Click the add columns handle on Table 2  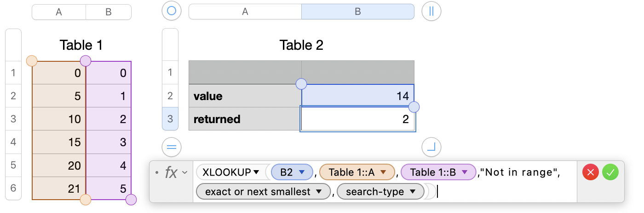pyautogui.click(x=431, y=11)
